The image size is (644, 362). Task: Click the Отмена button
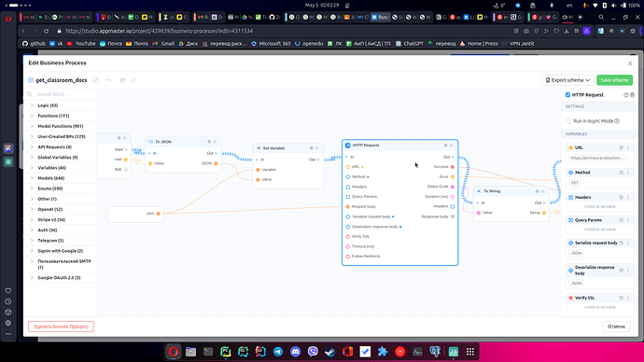point(616,327)
